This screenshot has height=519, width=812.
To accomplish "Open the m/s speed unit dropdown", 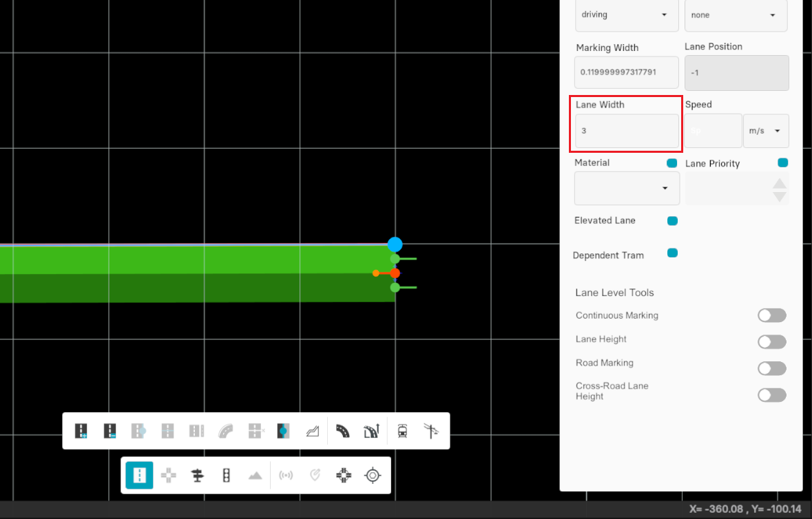I will point(766,131).
